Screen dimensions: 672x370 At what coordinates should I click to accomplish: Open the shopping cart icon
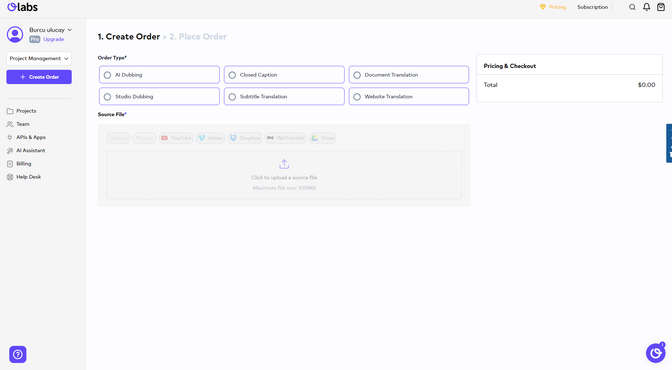(661, 7)
